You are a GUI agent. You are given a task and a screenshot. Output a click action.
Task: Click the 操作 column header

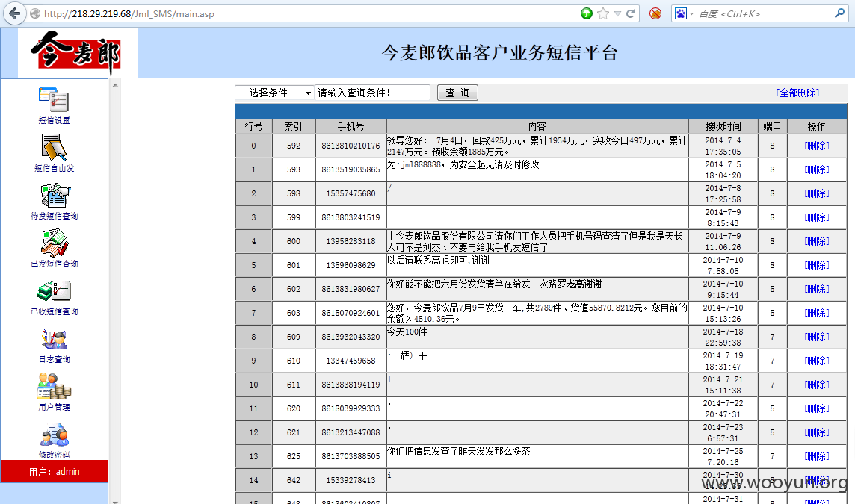[x=816, y=126]
